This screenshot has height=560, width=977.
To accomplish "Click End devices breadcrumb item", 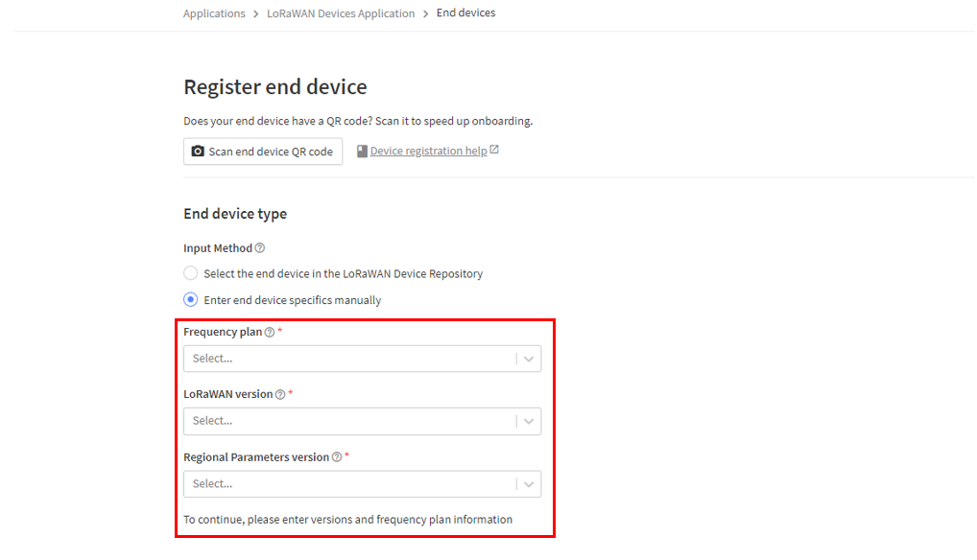I will click(465, 12).
